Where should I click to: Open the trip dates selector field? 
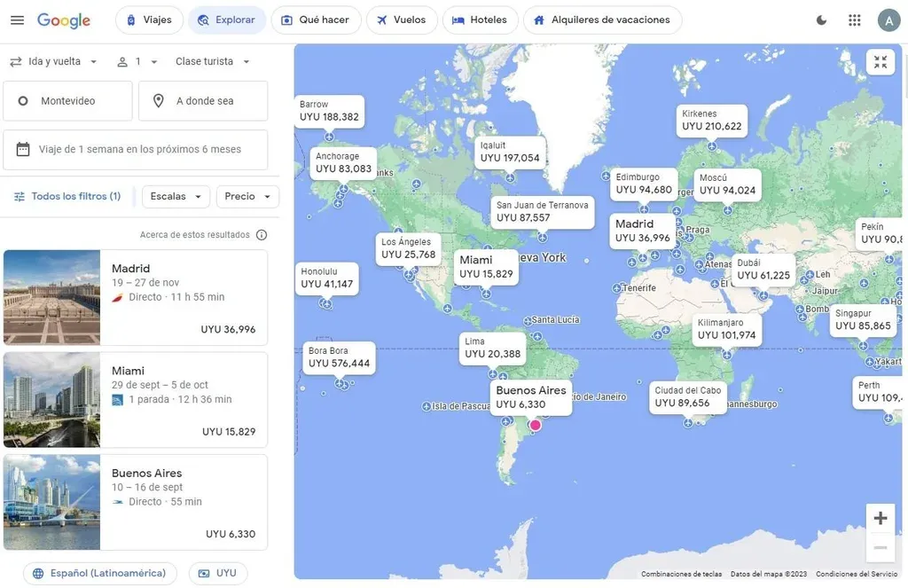[x=136, y=149]
